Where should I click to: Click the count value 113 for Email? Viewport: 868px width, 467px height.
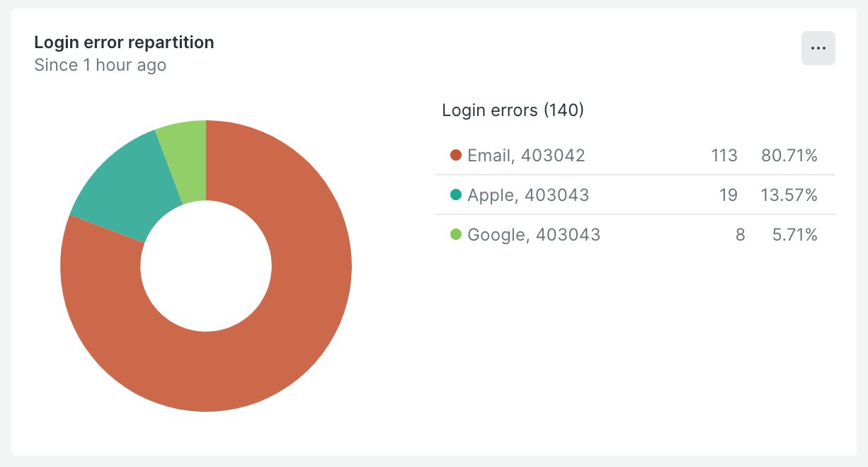click(x=724, y=155)
